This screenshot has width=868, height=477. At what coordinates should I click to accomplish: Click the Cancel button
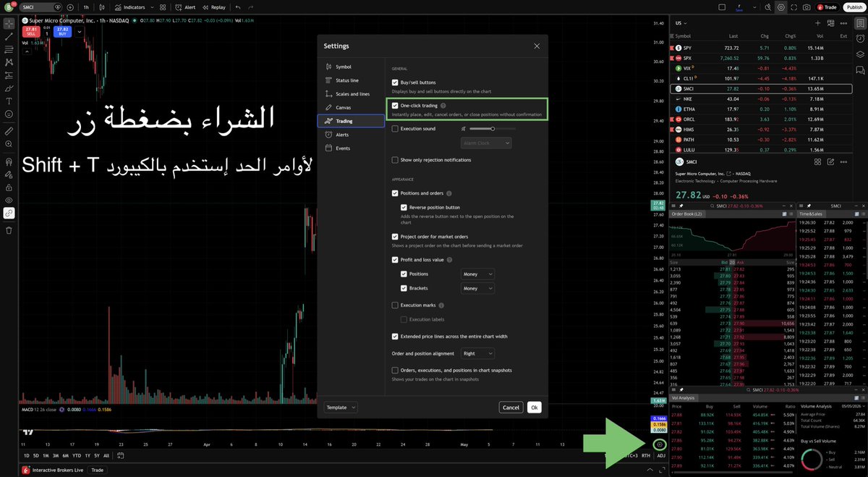511,408
